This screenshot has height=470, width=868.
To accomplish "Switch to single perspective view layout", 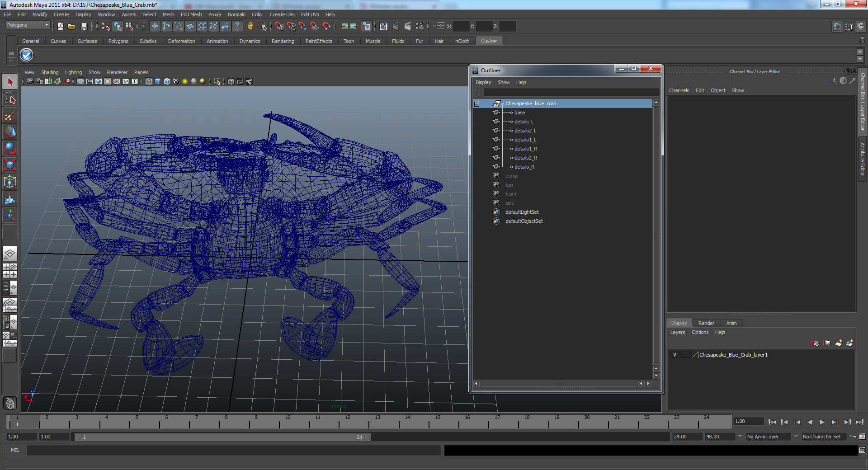I will [10, 254].
